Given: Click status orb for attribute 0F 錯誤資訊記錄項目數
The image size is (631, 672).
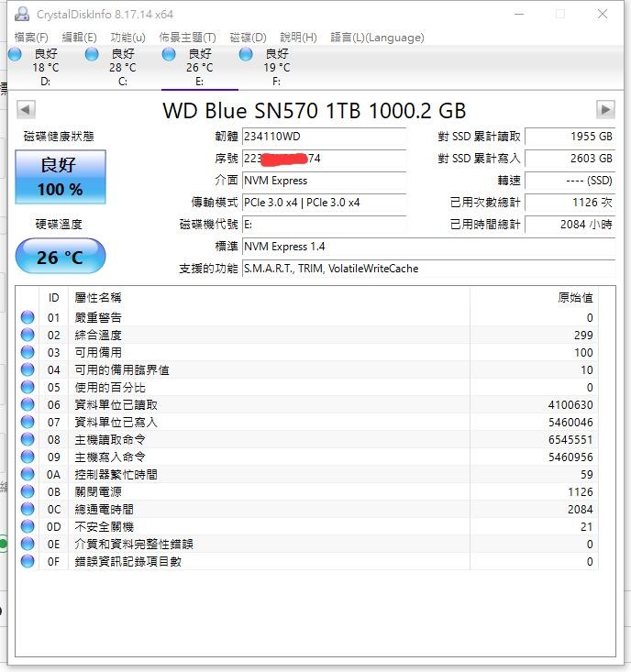Looking at the screenshot, I should tap(28, 561).
